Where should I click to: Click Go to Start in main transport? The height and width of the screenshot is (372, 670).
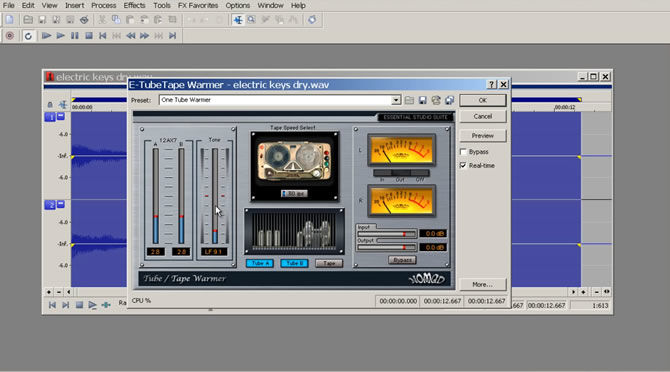(x=103, y=35)
